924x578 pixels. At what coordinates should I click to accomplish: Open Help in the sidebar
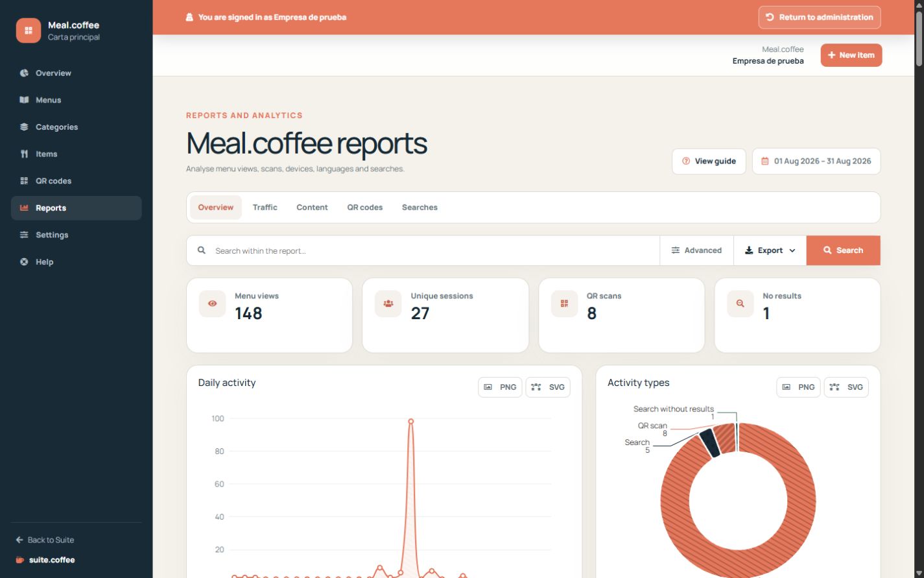[77, 262]
